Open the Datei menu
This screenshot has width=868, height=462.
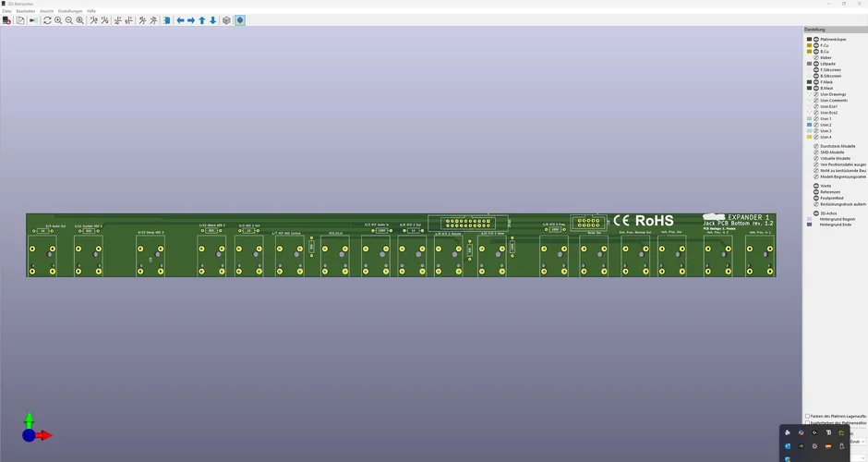(x=6, y=11)
